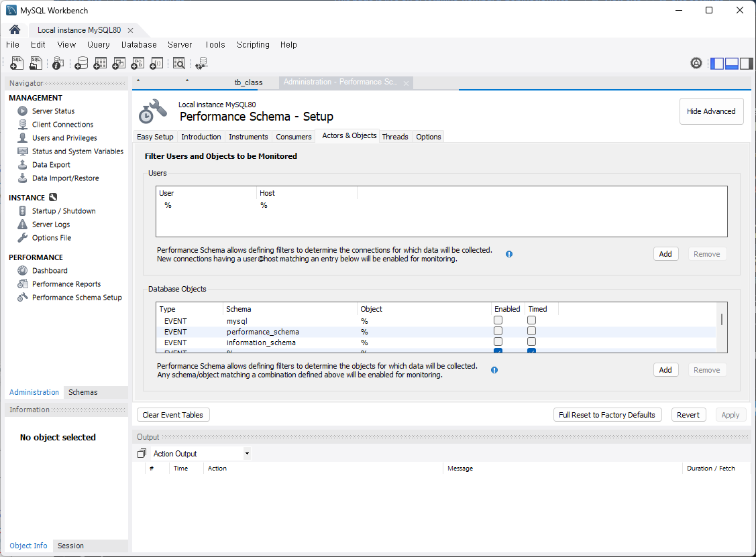This screenshot has width=756, height=557.
Task: Close the Local instance MySQL80 tab
Action: (x=130, y=30)
